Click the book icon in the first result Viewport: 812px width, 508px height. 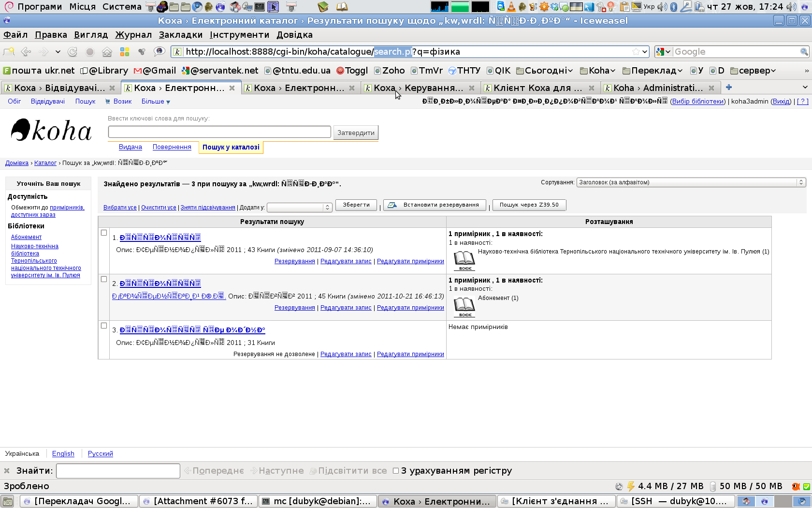(x=464, y=260)
